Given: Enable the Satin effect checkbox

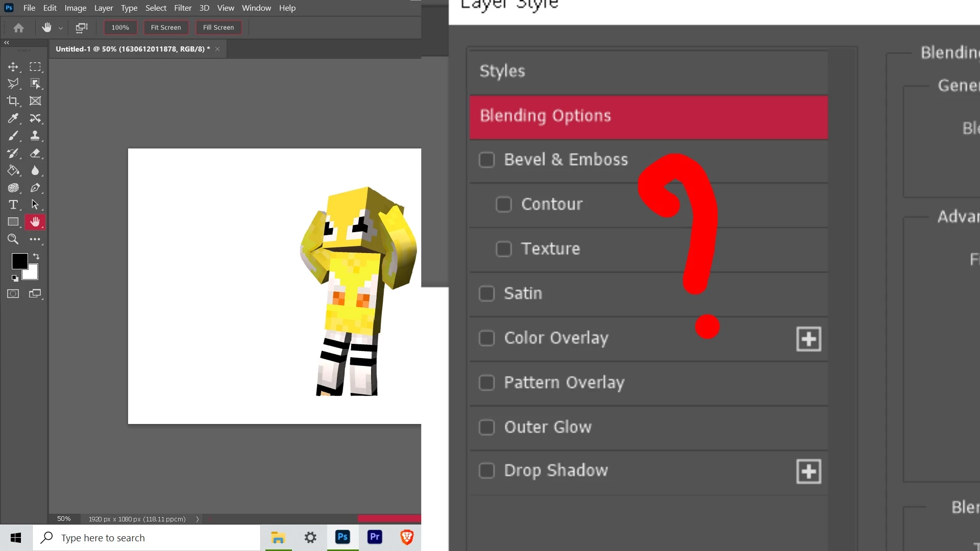Looking at the screenshot, I should pos(486,293).
